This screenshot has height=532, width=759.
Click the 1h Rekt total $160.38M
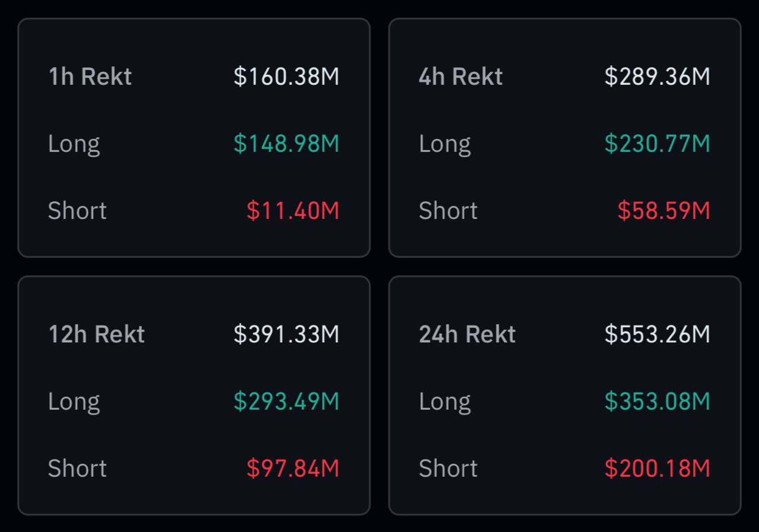[x=286, y=77]
